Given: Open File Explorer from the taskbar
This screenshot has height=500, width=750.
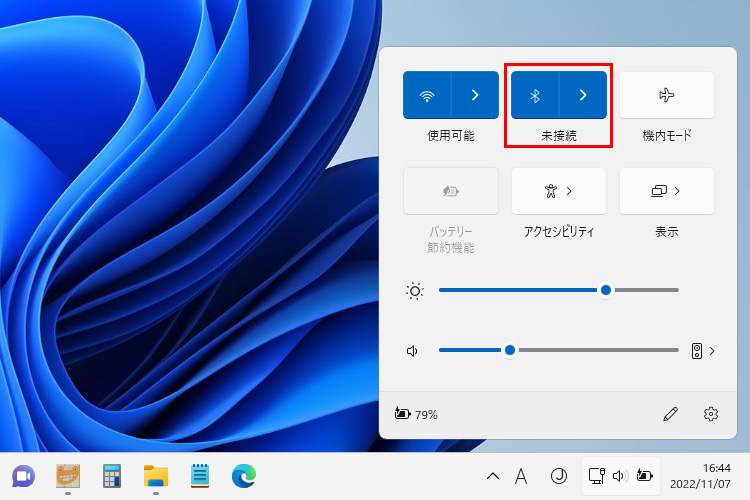Looking at the screenshot, I should pyautogui.click(x=155, y=475).
